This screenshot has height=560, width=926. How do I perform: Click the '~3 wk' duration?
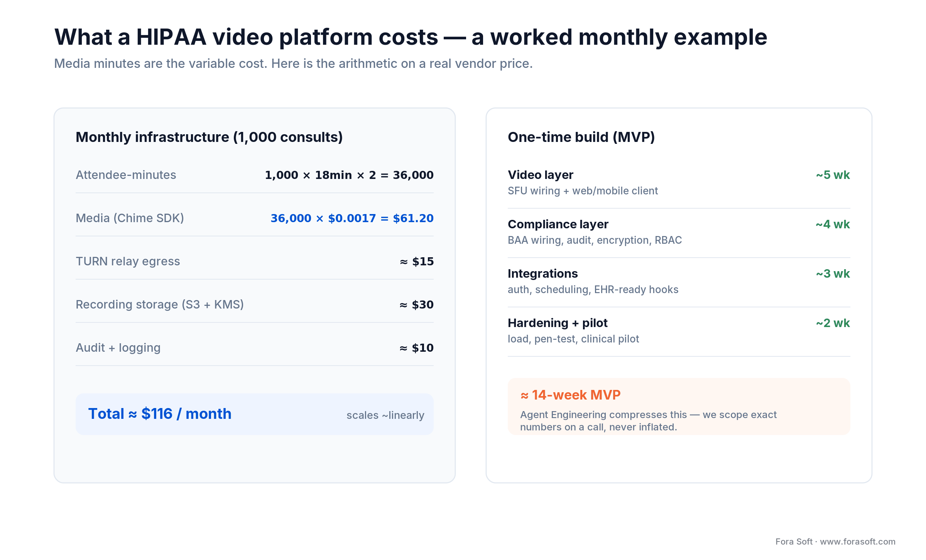(x=833, y=274)
